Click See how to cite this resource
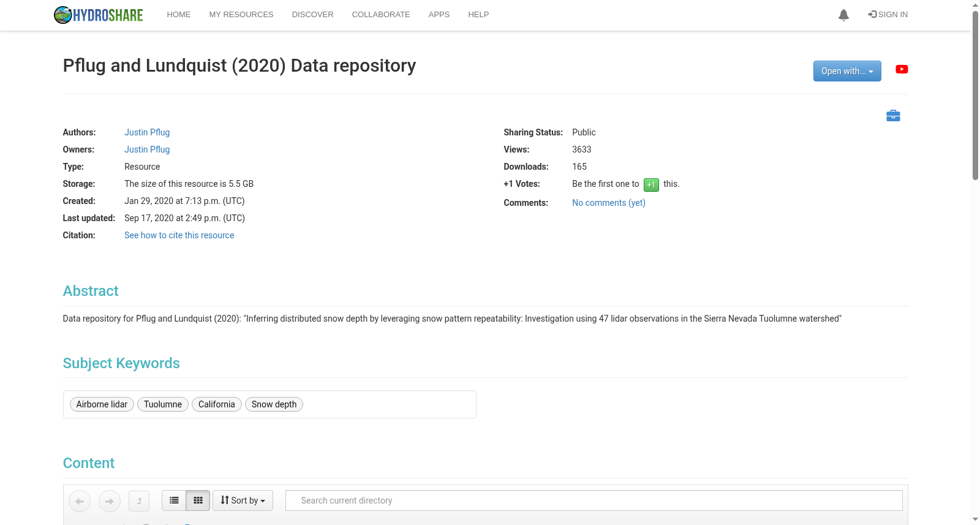The image size is (980, 525). coord(179,235)
